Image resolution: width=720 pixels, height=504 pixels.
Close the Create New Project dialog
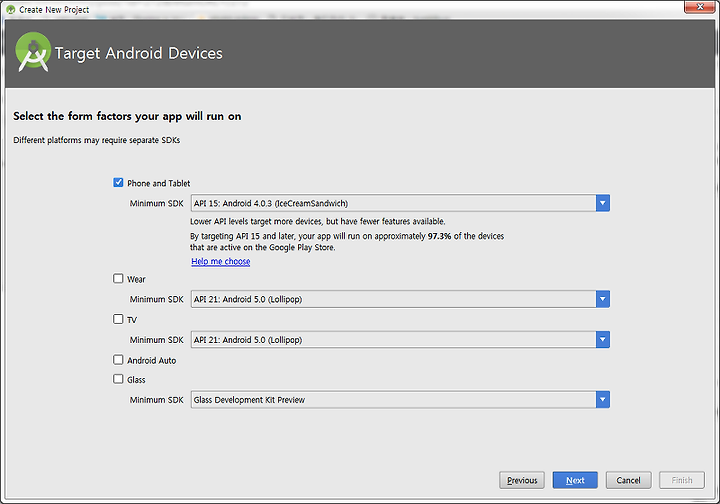point(700,7)
